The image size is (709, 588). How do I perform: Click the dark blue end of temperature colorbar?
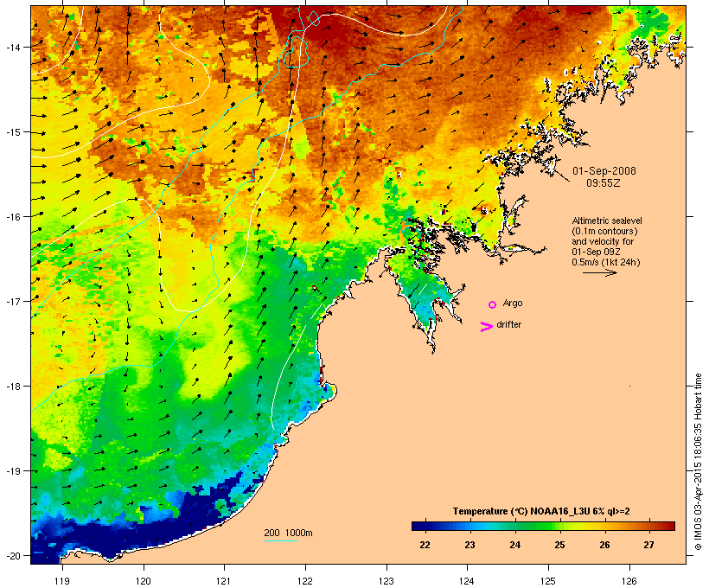point(418,526)
